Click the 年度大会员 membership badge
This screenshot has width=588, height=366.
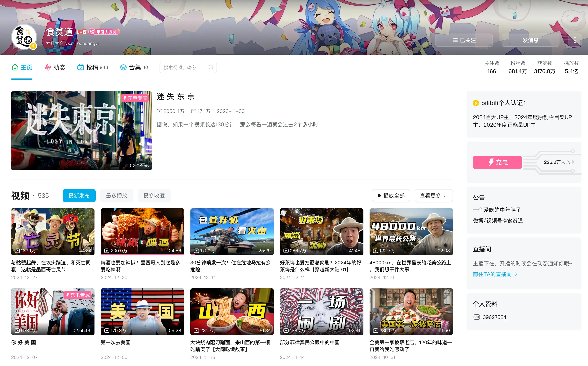point(104,32)
